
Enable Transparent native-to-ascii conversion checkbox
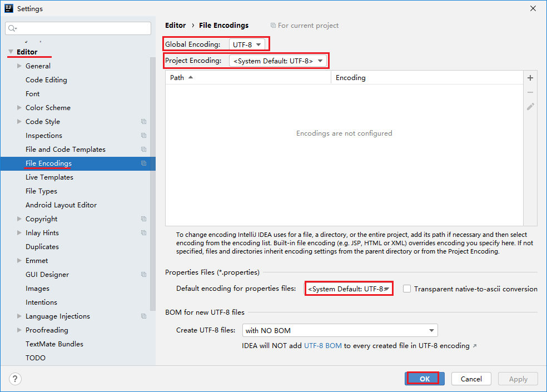tap(407, 289)
